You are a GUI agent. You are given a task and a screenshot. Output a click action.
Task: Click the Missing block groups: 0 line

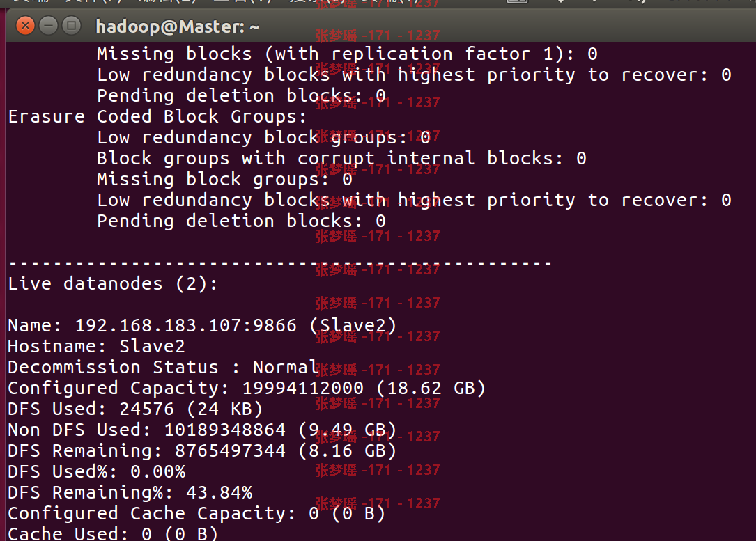[224, 179]
